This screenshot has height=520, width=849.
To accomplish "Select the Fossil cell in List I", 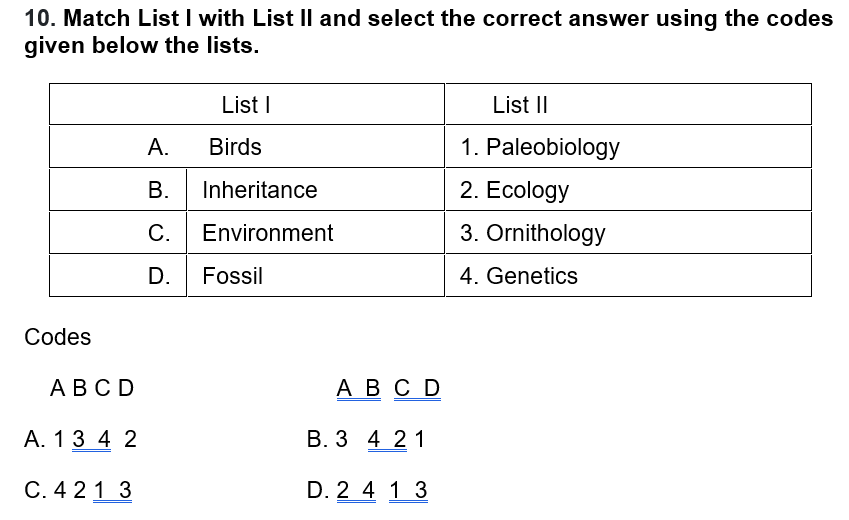I will point(232,276).
